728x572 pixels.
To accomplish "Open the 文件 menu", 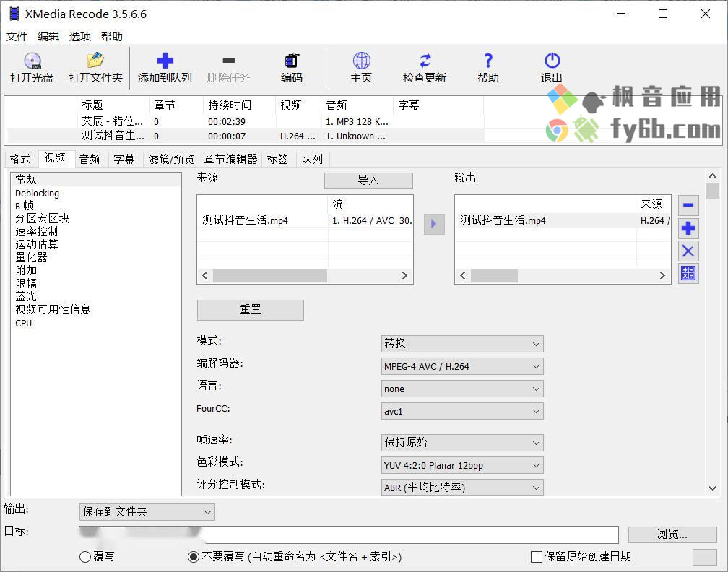I will tap(17, 36).
